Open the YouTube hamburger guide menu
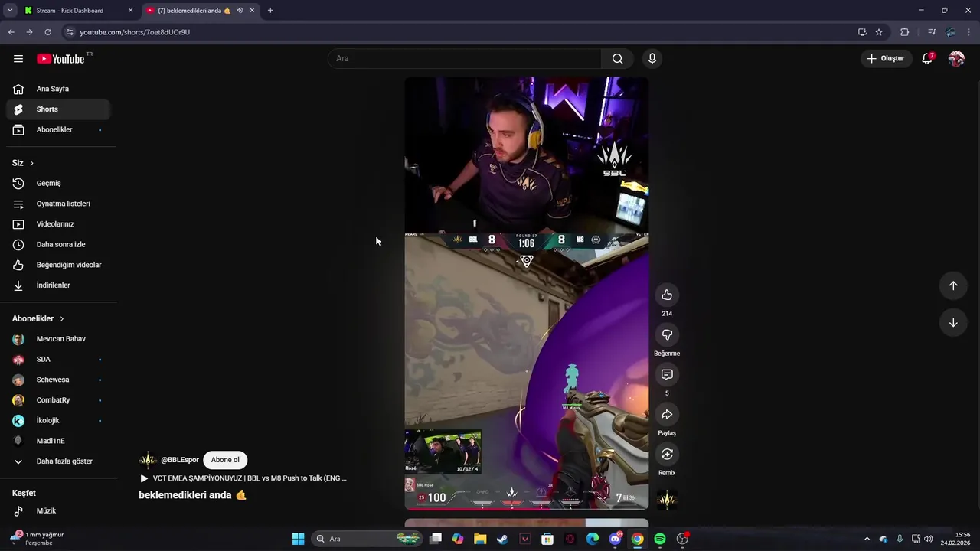The width and height of the screenshot is (980, 551). point(18,59)
